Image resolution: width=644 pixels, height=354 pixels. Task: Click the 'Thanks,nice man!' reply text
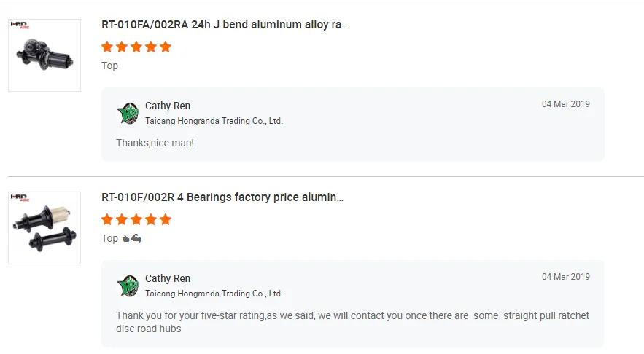[155, 143]
